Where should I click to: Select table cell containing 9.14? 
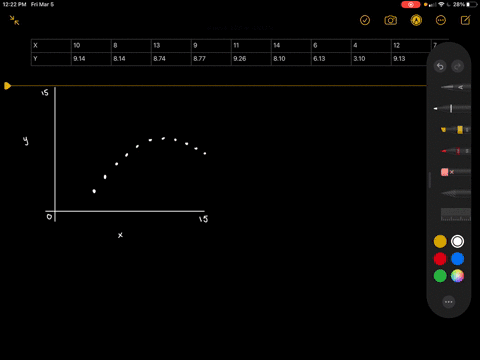click(x=91, y=59)
